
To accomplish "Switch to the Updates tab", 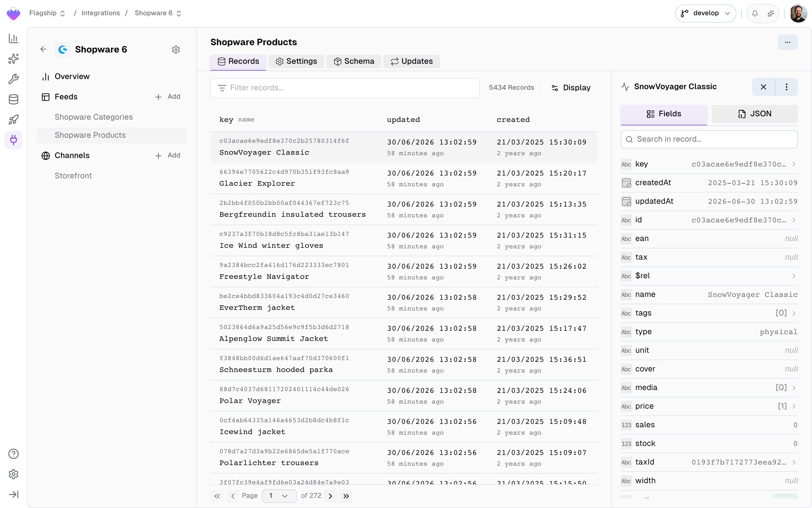I will coord(412,62).
